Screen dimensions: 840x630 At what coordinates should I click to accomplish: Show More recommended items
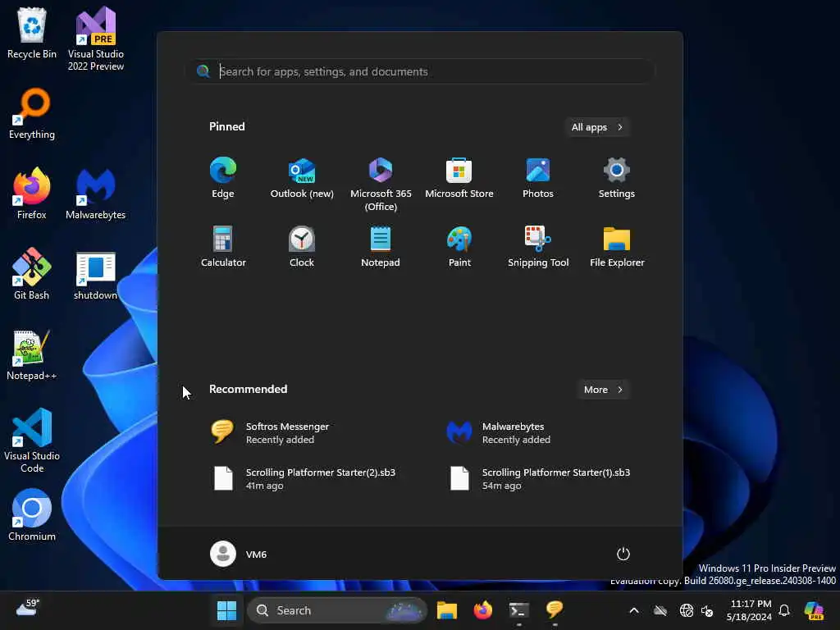603,390
